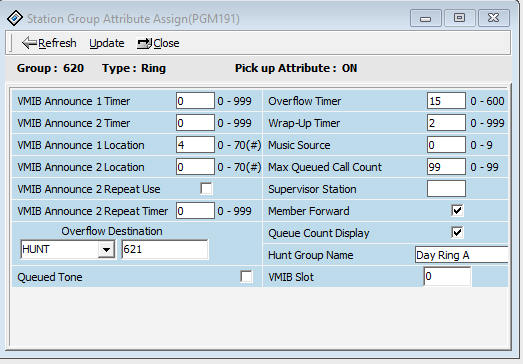Viewport: 523px width, 364px height.
Task: Click the VMIB Slot field
Action: coord(447,277)
